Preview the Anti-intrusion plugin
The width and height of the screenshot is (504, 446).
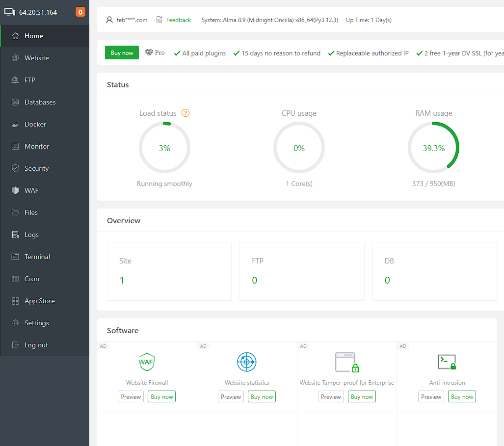coord(431,397)
